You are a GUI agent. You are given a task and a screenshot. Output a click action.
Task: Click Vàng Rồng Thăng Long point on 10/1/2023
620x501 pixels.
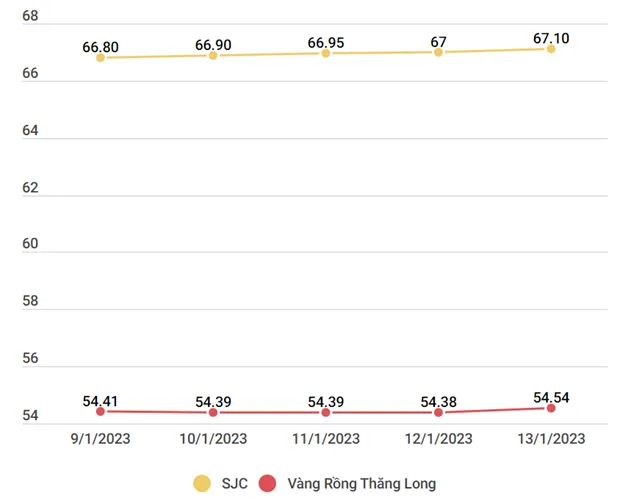point(213,412)
